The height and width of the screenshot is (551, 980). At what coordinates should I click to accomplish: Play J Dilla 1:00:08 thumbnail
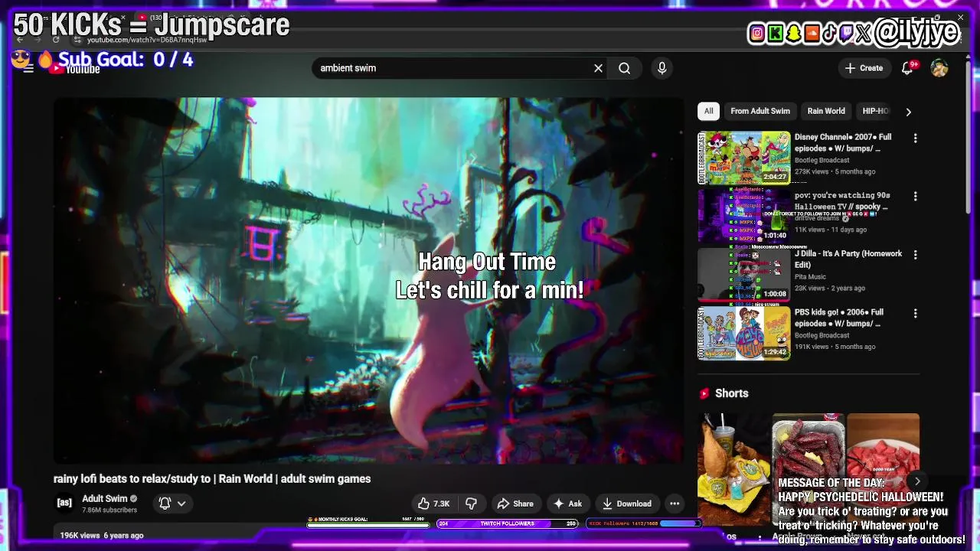click(743, 274)
